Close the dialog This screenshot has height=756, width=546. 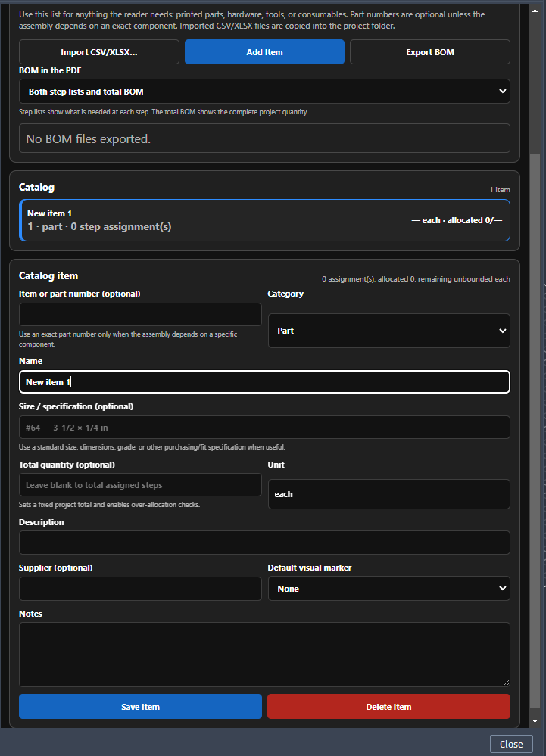511,744
